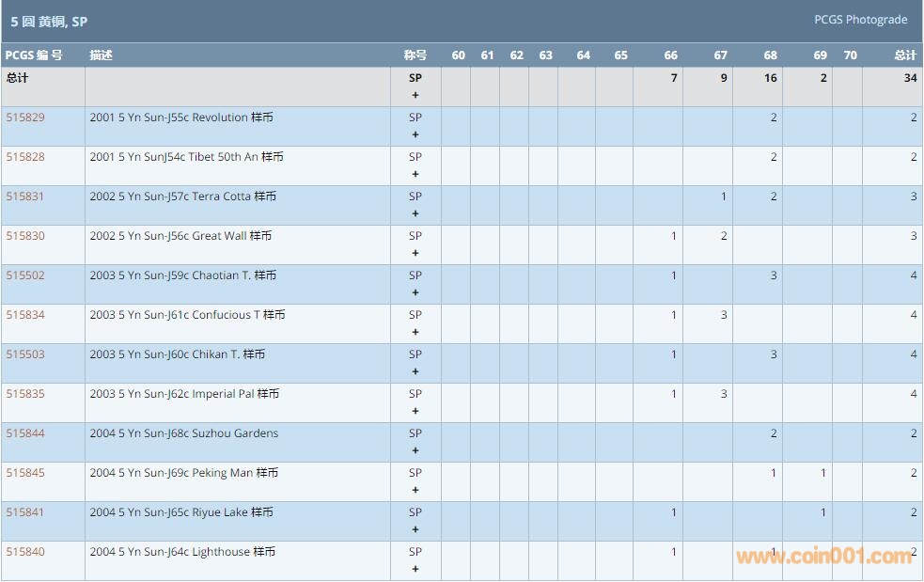Click coin number 515831 link
This screenshot has width=924, height=582.
pyautogui.click(x=25, y=197)
